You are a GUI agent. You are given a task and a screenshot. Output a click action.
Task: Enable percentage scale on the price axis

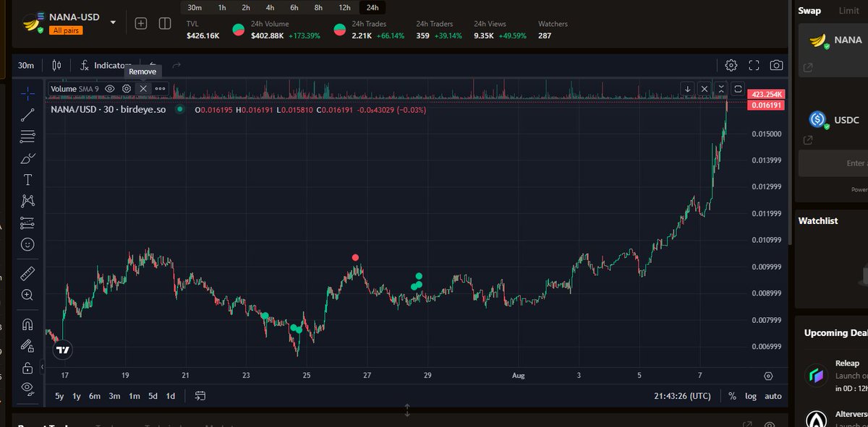(732, 396)
